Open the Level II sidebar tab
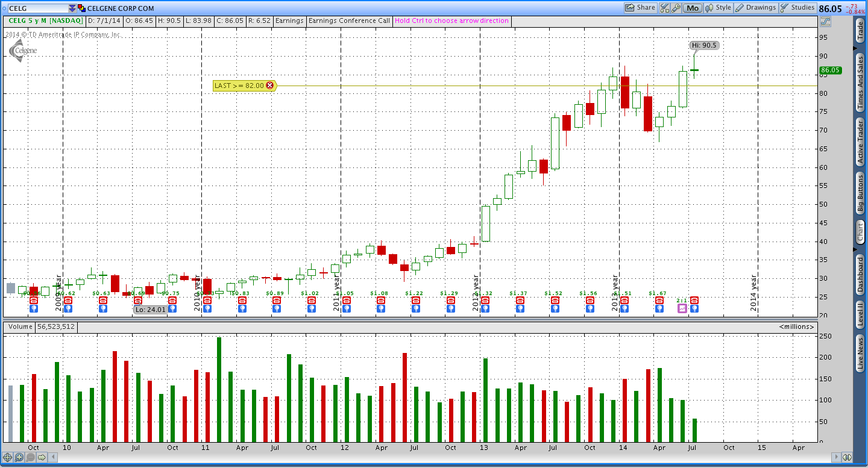868x468 pixels. click(x=860, y=315)
